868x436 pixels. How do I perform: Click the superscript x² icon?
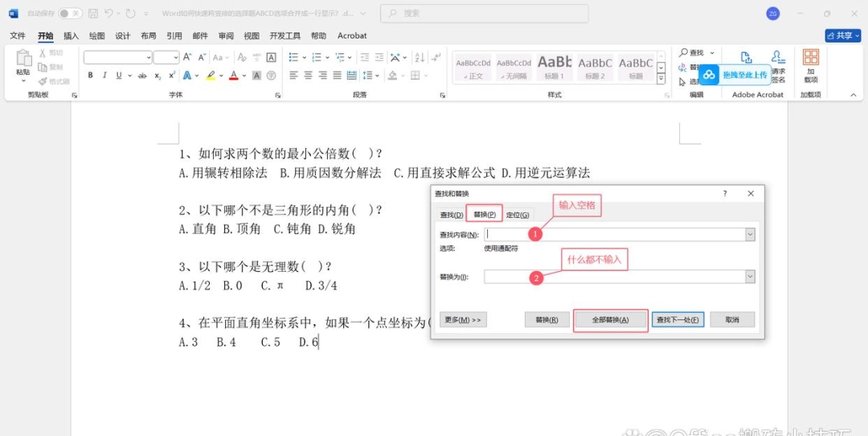(x=172, y=76)
